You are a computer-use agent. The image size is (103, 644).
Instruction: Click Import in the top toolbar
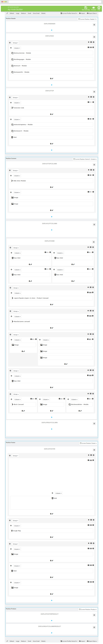coord(82,13)
